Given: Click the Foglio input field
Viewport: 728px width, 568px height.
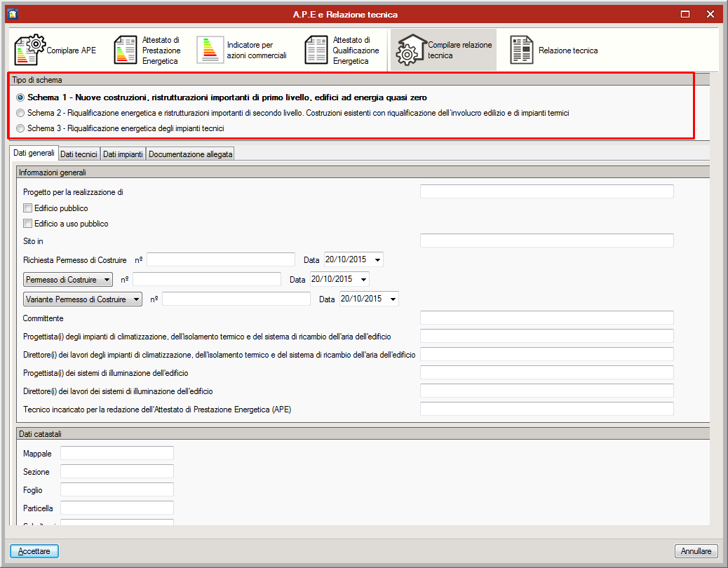Looking at the screenshot, I should pyautogui.click(x=117, y=489).
